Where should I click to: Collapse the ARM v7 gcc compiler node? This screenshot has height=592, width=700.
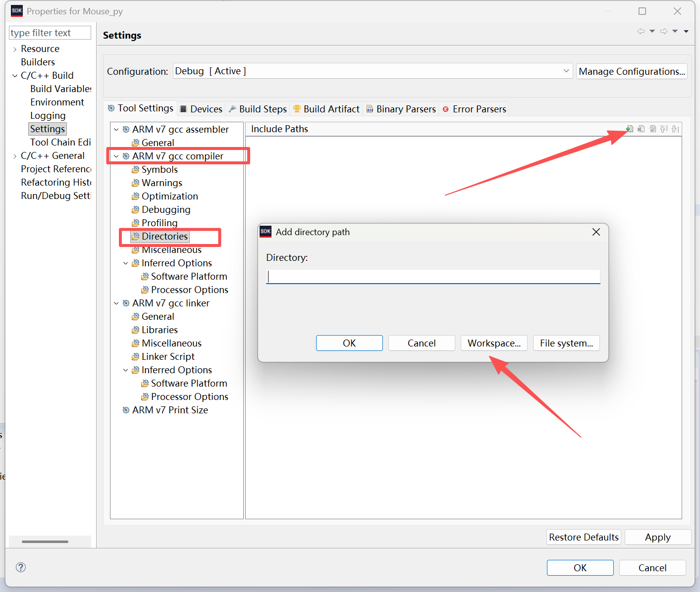(116, 156)
